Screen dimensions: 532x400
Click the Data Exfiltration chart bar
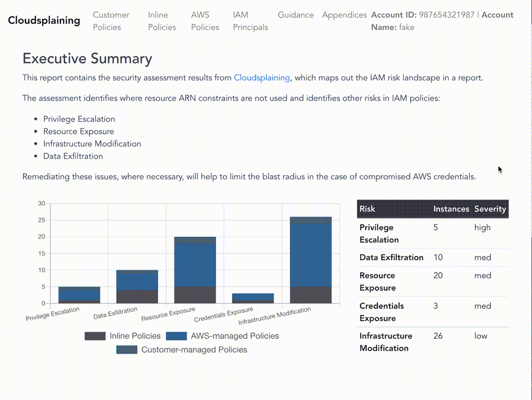coord(137,287)
